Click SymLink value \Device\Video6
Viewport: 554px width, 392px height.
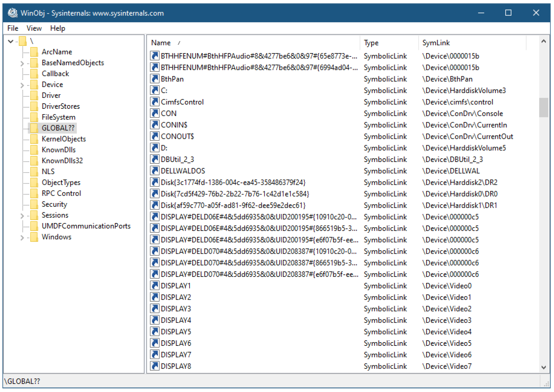pyautogui.click(x=447, y=355)
